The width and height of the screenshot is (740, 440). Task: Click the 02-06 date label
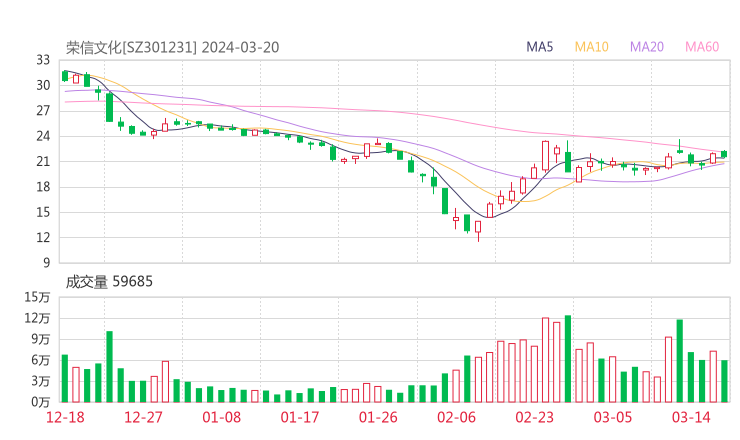(456, 417)
